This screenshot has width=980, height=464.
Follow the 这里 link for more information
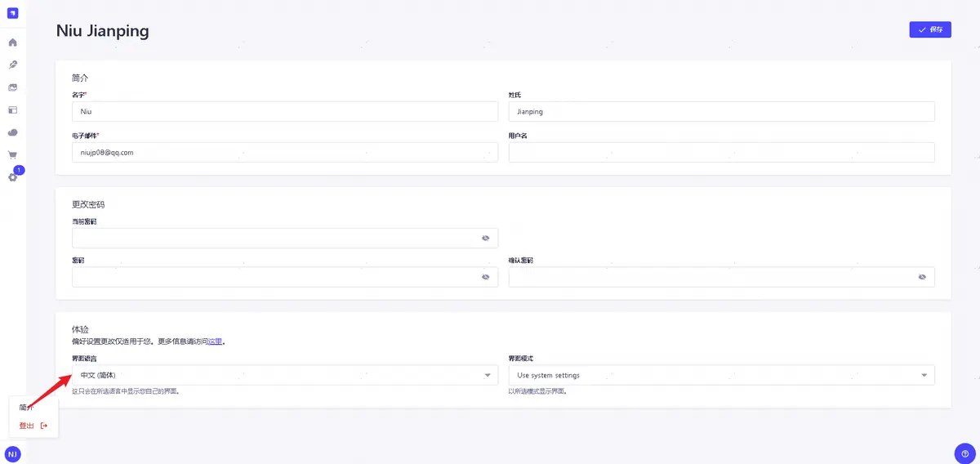pyautogui.click(x=215, y=341)
